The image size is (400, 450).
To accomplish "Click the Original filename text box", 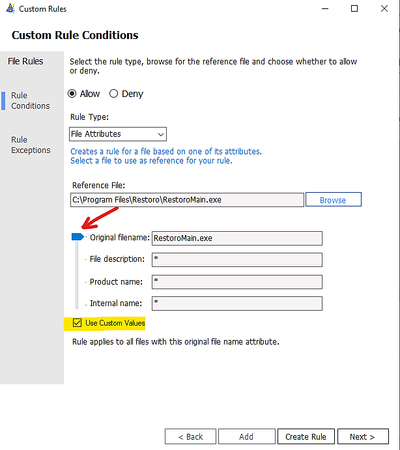I will 237,238.
